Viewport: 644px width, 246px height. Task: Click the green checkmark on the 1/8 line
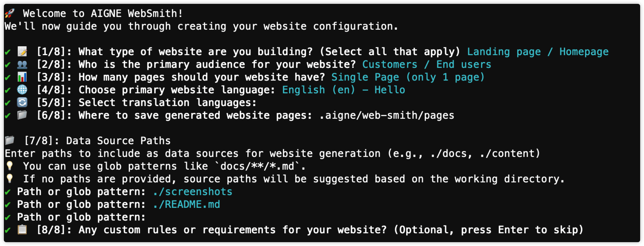click(x=8, y=52)
